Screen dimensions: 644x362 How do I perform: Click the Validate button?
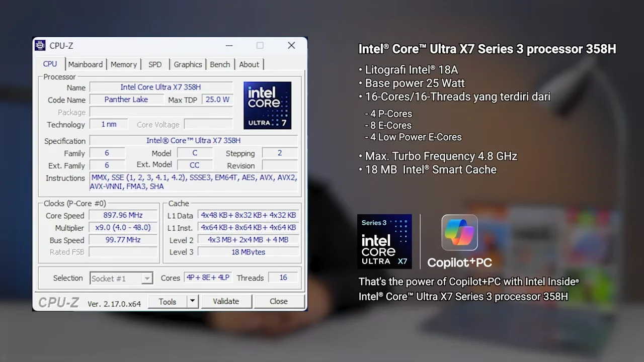click(226, 301)
